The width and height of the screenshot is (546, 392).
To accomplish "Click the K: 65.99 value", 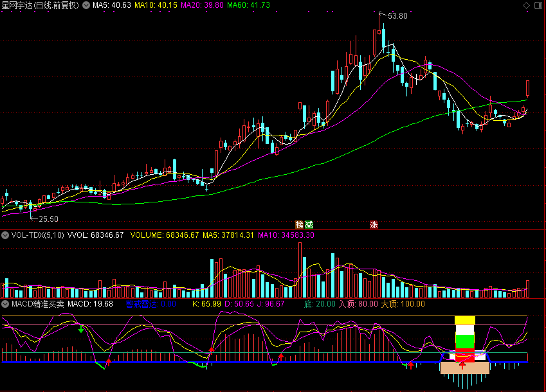I will click(206, 304).
